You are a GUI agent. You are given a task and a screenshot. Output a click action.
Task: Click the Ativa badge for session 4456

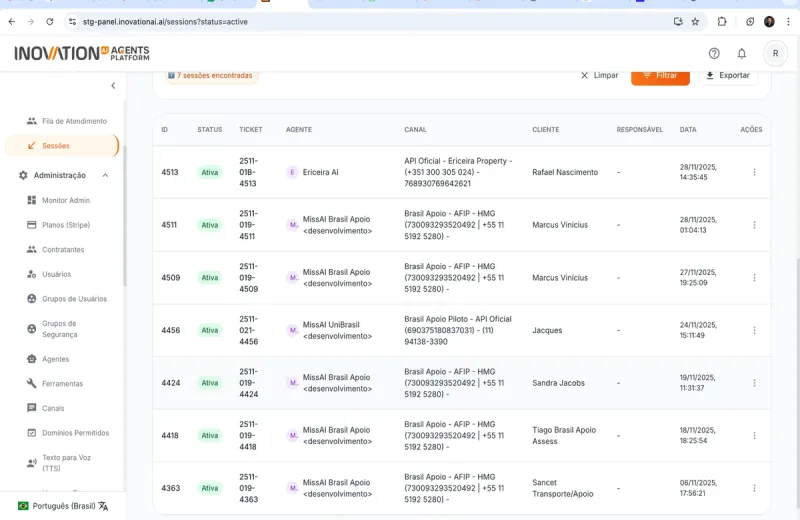click(x=210, y=330)
